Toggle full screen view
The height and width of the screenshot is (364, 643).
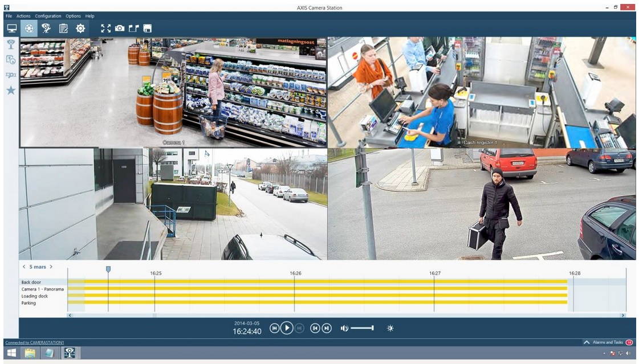106,28
